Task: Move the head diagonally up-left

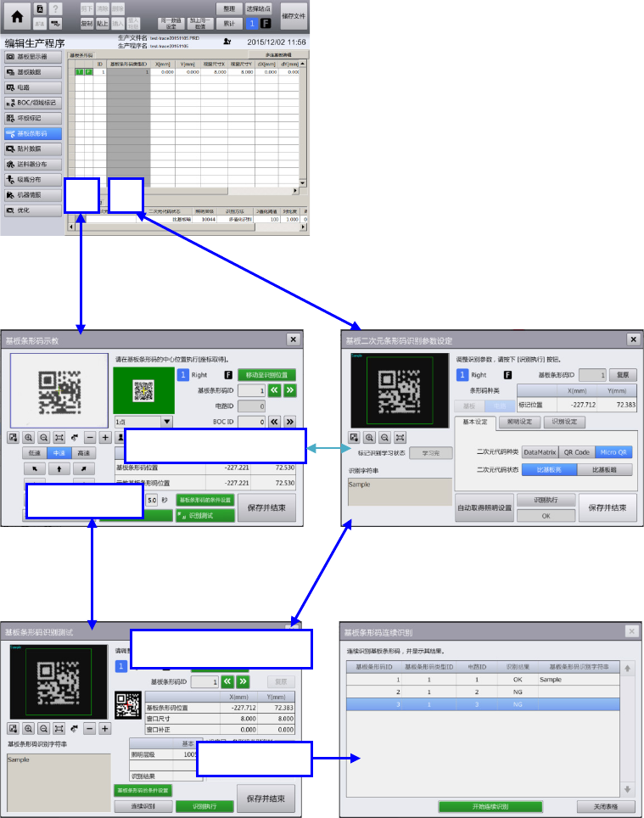Action: (x=35, y=469)
